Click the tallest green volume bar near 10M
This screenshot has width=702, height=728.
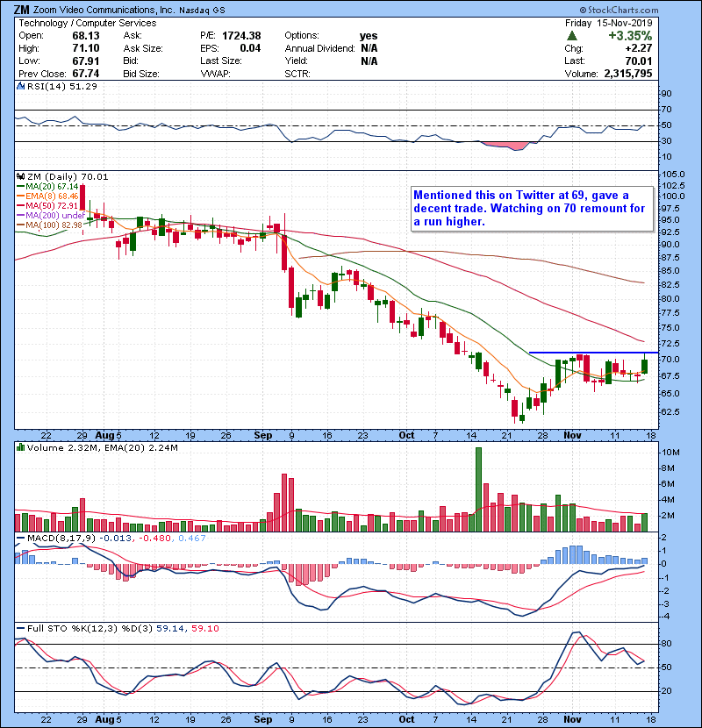(478, 489)
